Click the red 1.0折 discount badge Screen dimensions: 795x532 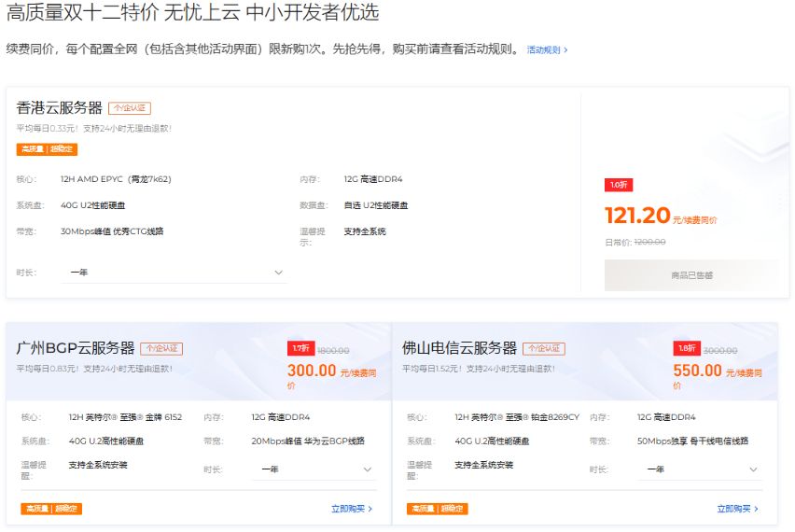[x=619, y=185]
